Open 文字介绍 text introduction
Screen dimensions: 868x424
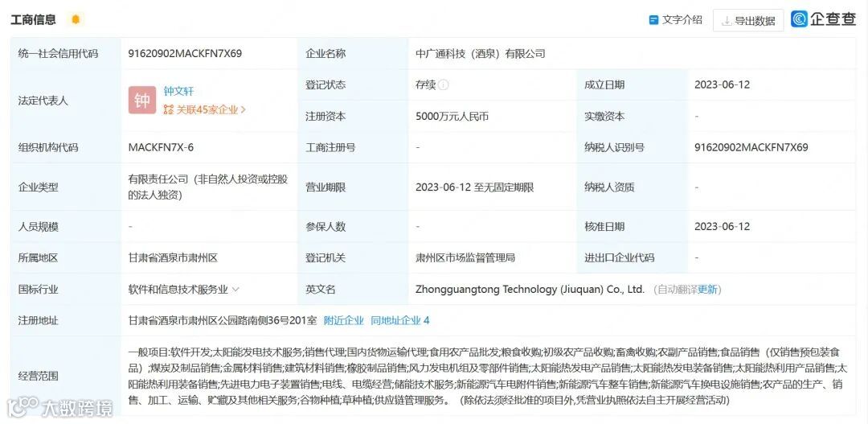[676, 20]
